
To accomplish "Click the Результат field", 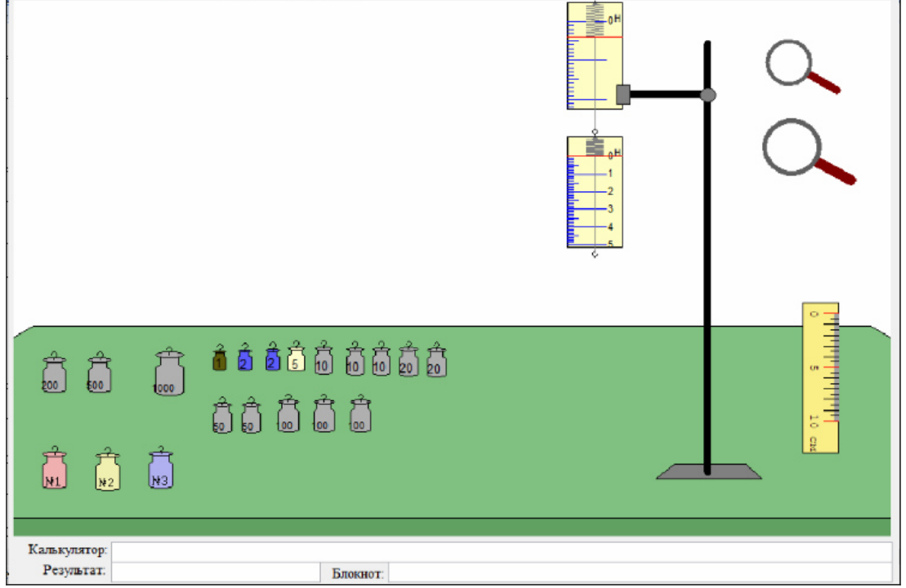I will pyautogui.click(x=216, y=572).
